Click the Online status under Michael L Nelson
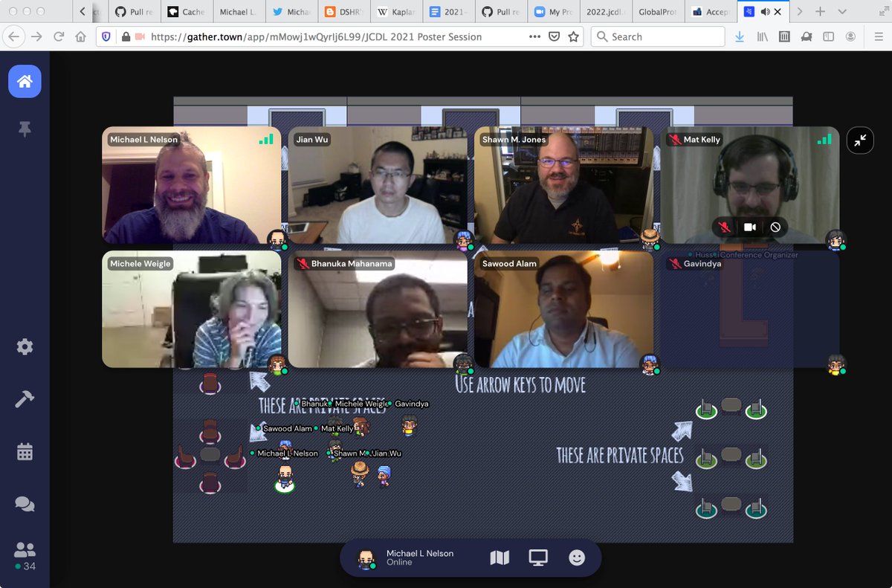This screenshot has height=588, width=892. click(x=399, y=563)
